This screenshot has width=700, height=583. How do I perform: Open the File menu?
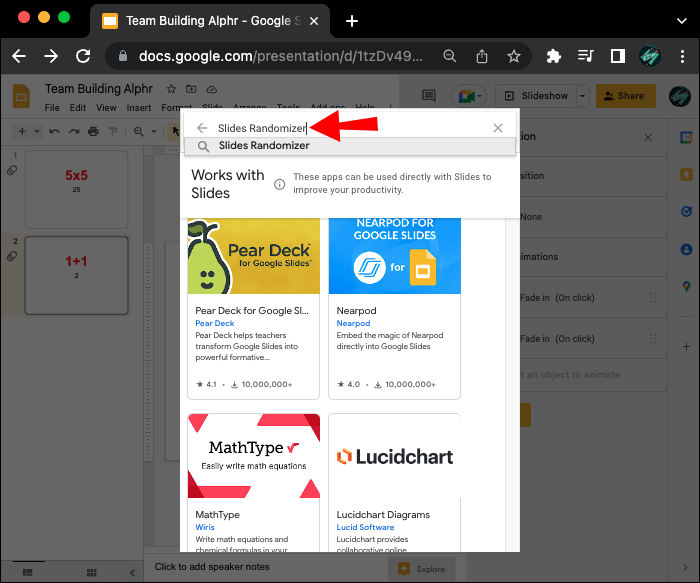pos(52,108)
